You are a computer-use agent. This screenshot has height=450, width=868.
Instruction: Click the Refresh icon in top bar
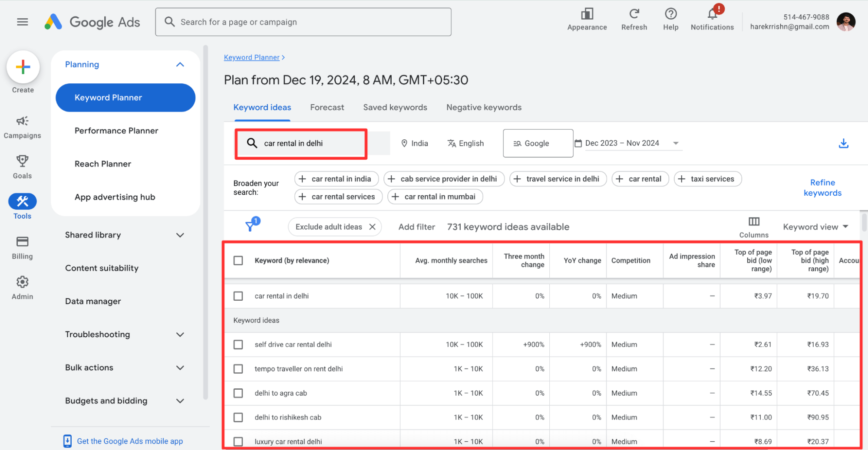click(634, 13)
